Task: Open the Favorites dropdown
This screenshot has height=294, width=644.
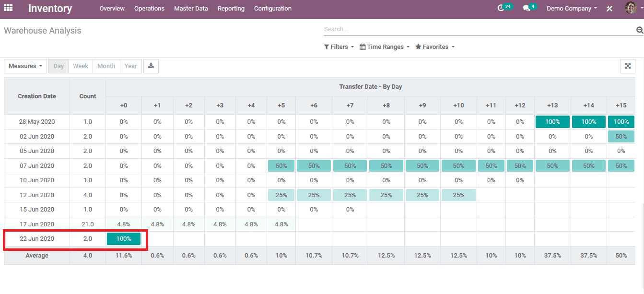Action: point(435,47)
